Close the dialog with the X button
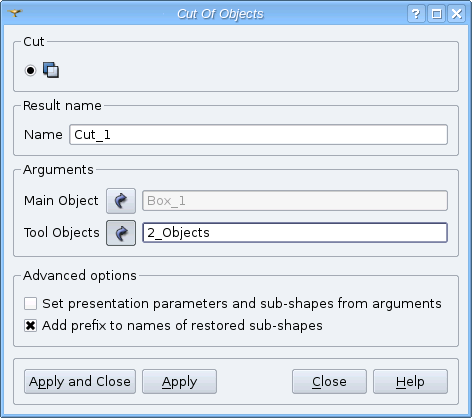This screenshot has height=418, width=472. coord(456,14)
